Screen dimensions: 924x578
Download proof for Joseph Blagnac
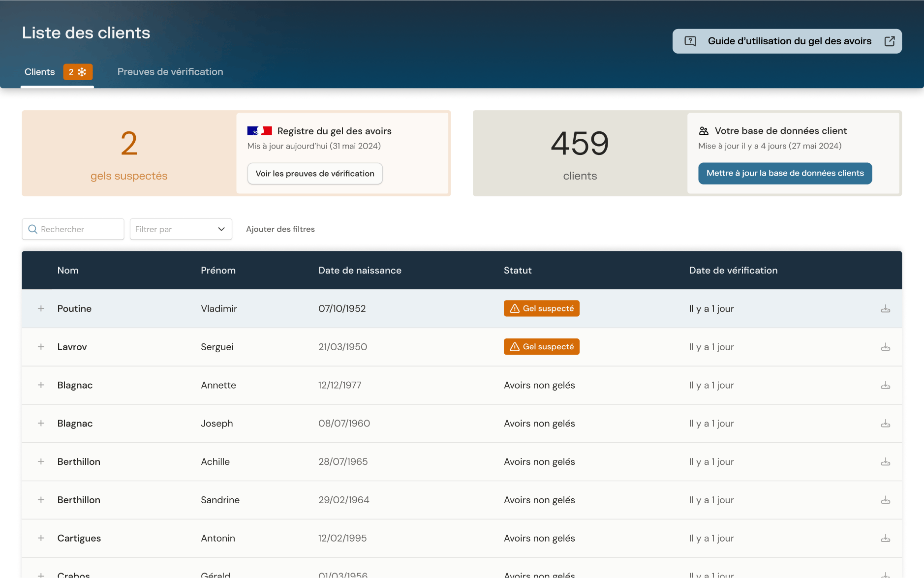coord(885,424)
